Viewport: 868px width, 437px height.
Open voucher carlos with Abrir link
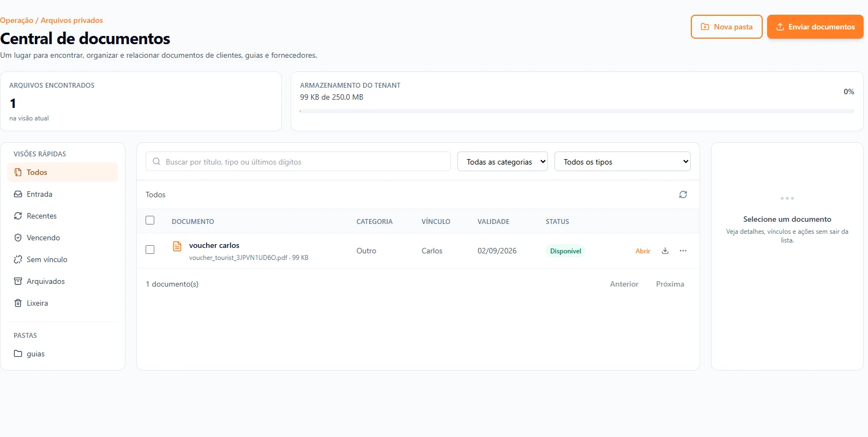click(643, 251)
